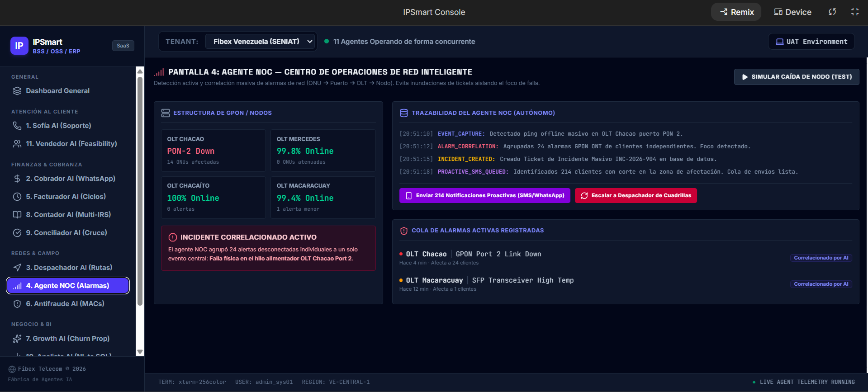Click LIVE AGENT TELEMETRY RUNNING status
This screenshot has width=868, height=392.
804,382
